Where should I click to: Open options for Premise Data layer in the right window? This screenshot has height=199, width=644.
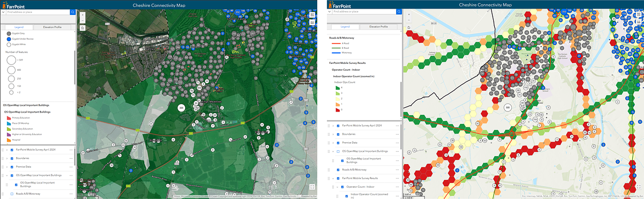pyautogui.click(x=398, y=143)
